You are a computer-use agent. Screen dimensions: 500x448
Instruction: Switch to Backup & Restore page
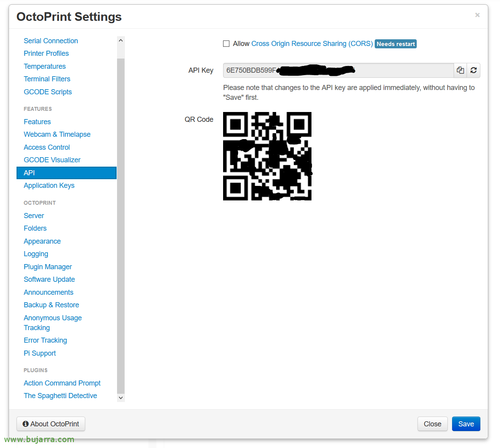(x=51, y=305)
